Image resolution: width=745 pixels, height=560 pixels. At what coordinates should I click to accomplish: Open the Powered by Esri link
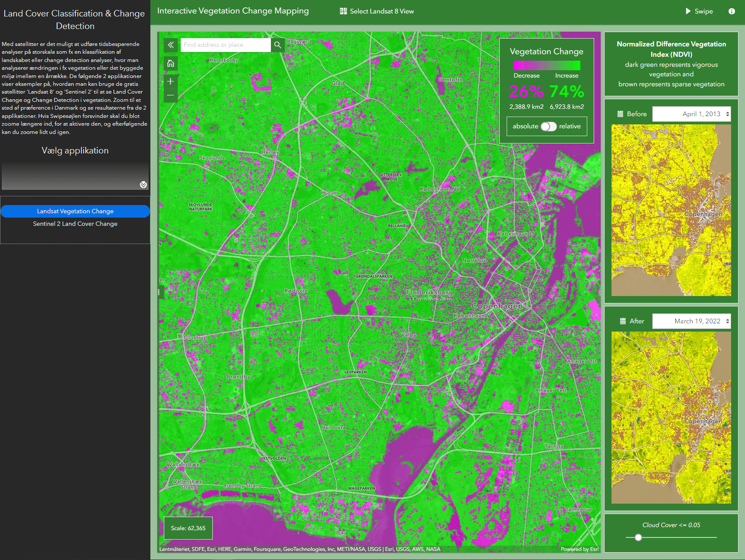[x=579, y=549]
